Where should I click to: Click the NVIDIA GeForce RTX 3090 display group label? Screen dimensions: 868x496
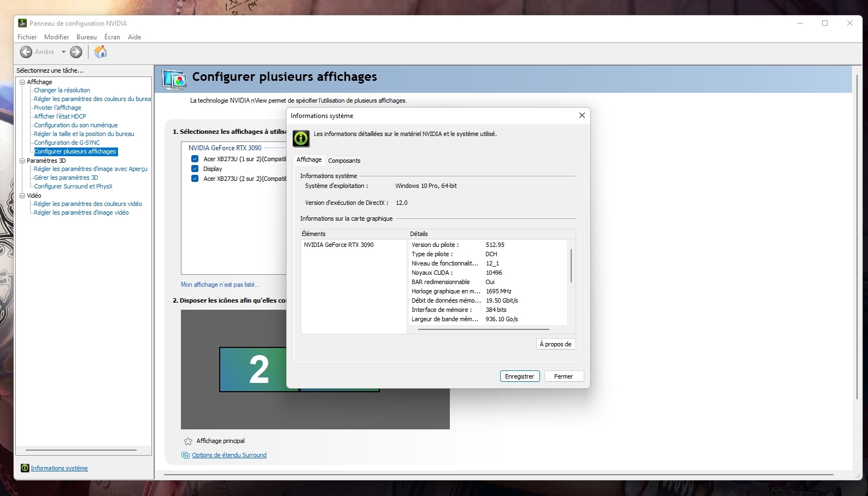click(x=225, y=148)
